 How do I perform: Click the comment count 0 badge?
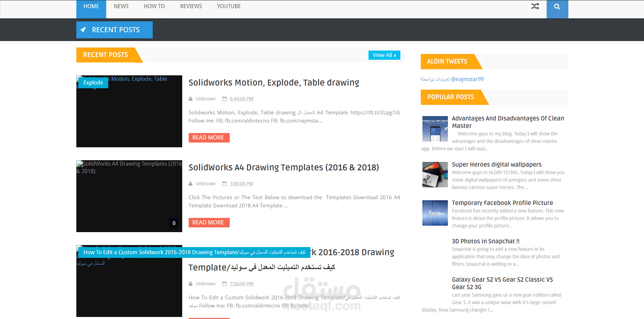coord(174,223)
